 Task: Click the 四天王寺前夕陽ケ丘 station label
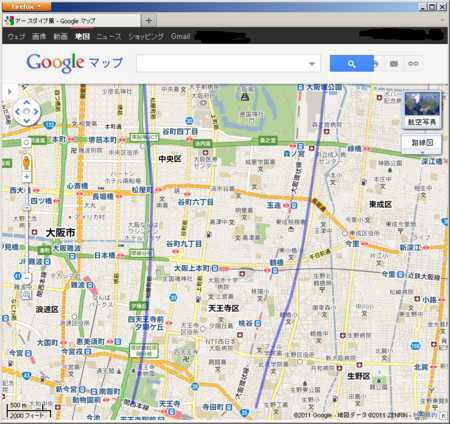146,323
